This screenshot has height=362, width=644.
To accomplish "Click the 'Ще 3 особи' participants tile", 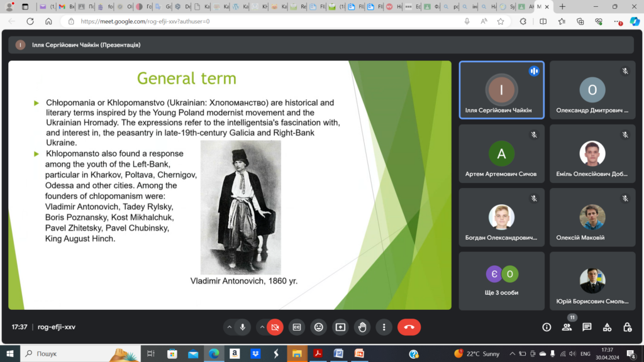I will pyautogui.click(x=501, y=280).
